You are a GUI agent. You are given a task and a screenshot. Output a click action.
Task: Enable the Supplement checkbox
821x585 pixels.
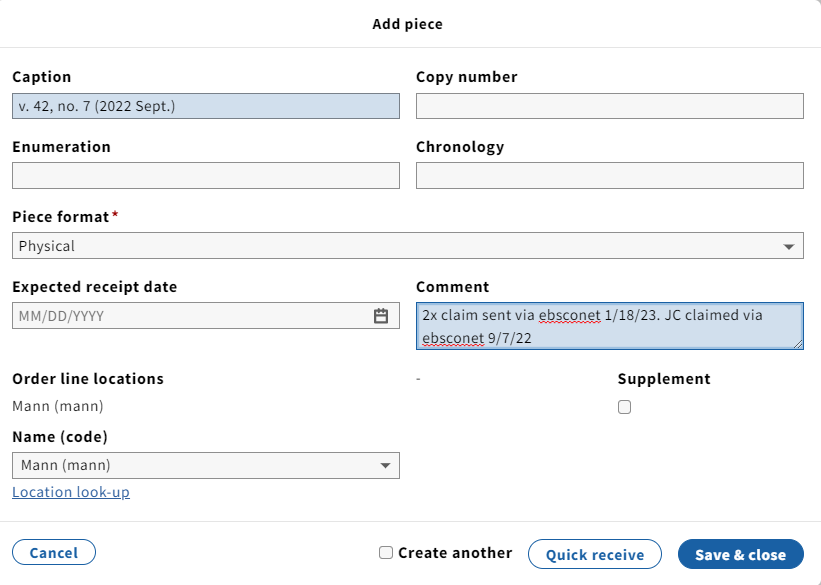pos(624,407)
